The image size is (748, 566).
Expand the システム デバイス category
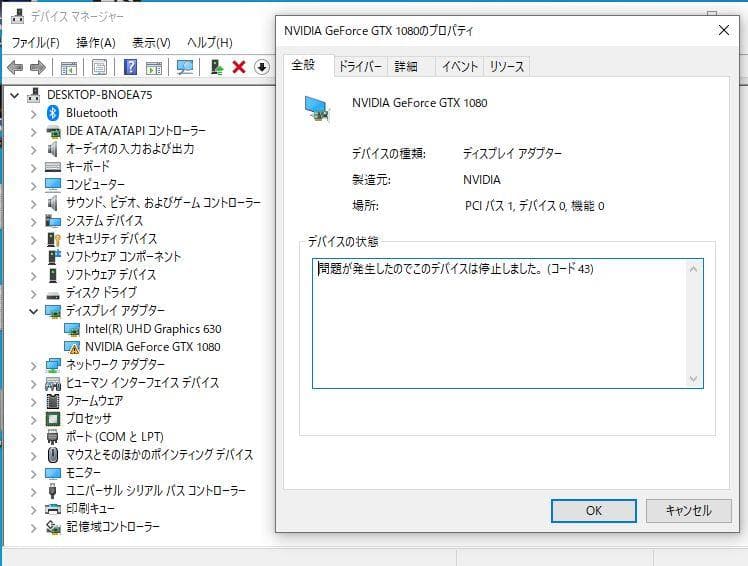pyautogui.click(x=33, y=221)
